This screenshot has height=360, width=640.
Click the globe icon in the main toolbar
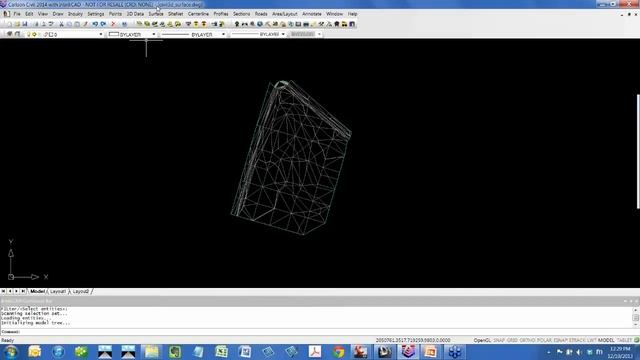pyautogui.click(x=260, y=24)
